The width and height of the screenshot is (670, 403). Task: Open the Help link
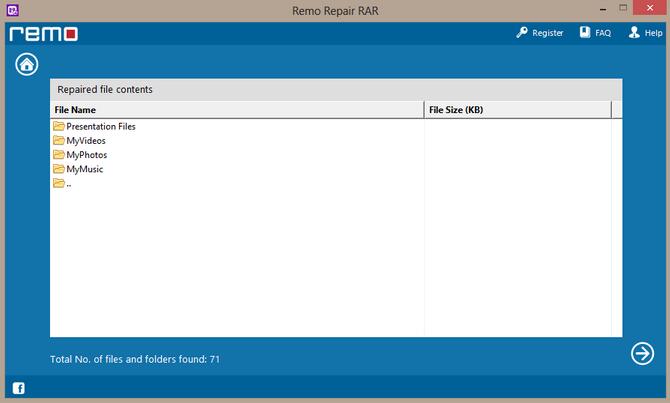coord(653,33)
